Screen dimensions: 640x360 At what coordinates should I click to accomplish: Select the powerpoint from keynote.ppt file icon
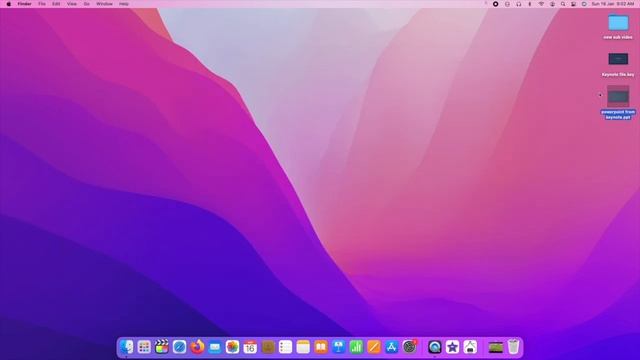[x=618, y=96]
